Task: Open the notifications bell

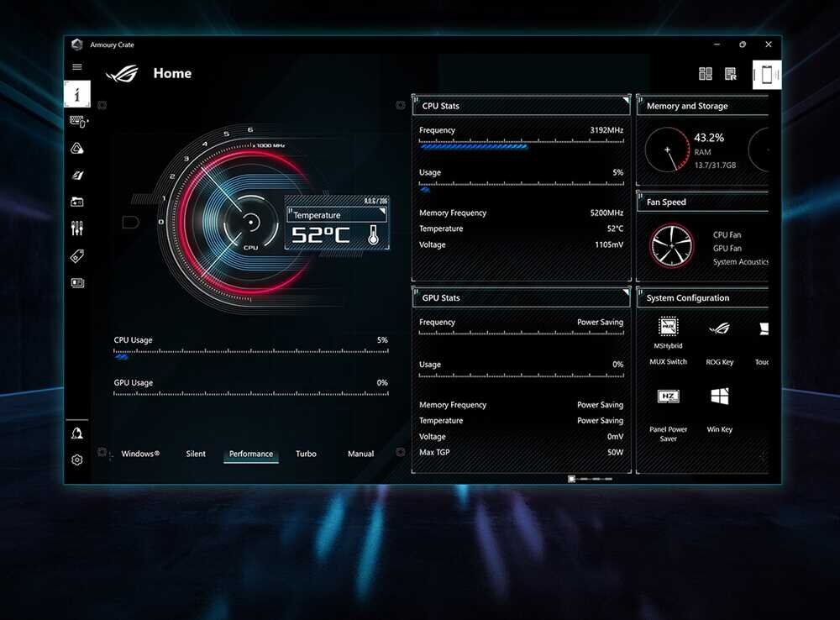Action: click(x=77, y=432)
